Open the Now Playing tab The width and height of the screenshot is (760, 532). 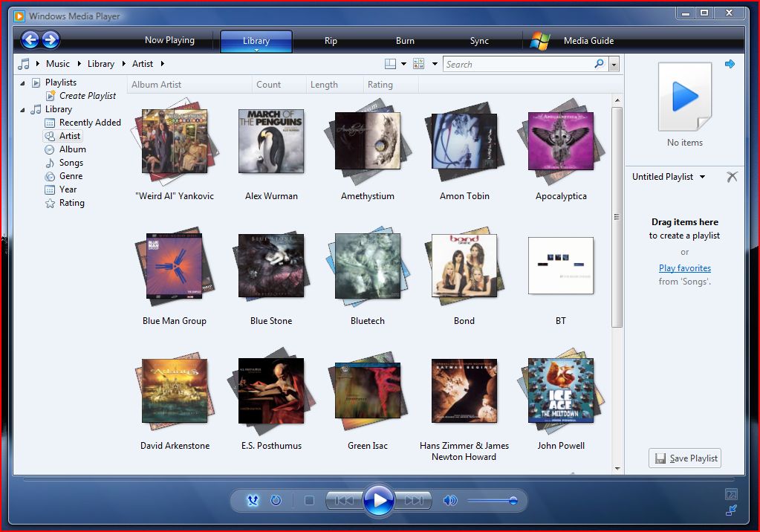click(x=169, y=40)
